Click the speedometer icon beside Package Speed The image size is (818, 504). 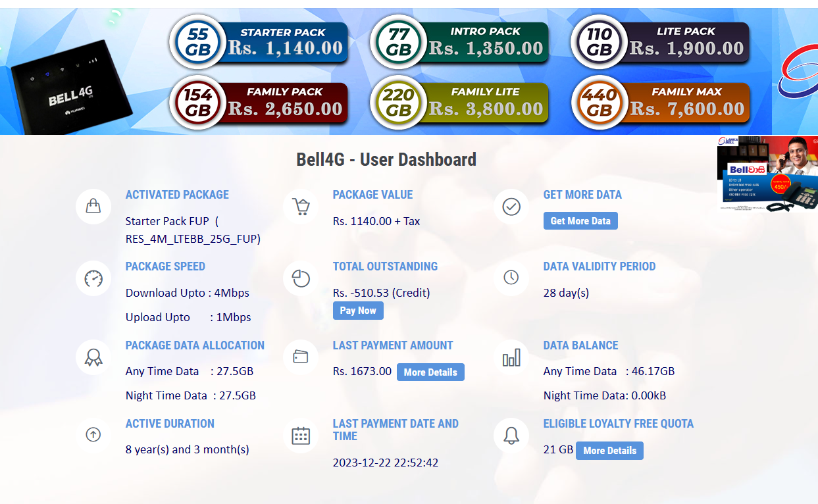(93, 278)
